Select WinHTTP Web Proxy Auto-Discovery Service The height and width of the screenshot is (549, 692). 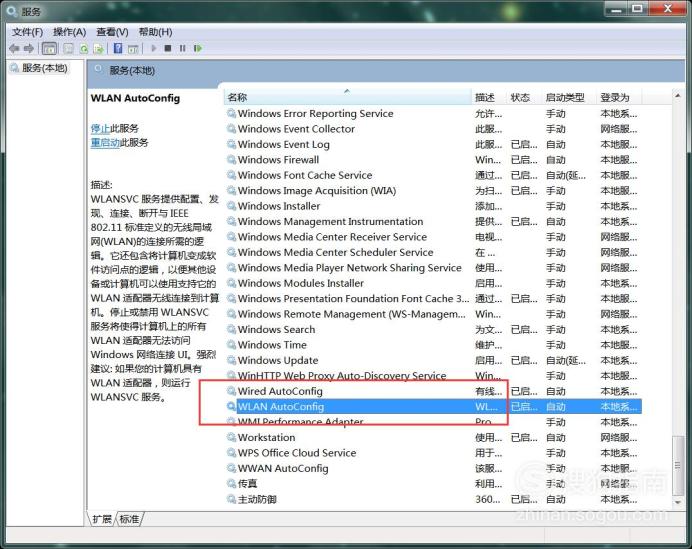coord(433,376)
